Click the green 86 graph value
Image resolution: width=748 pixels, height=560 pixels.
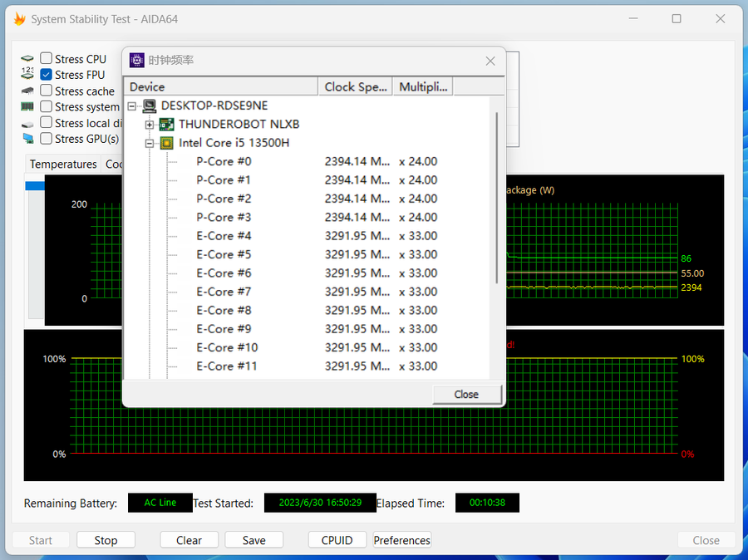(x=686, y=258)
